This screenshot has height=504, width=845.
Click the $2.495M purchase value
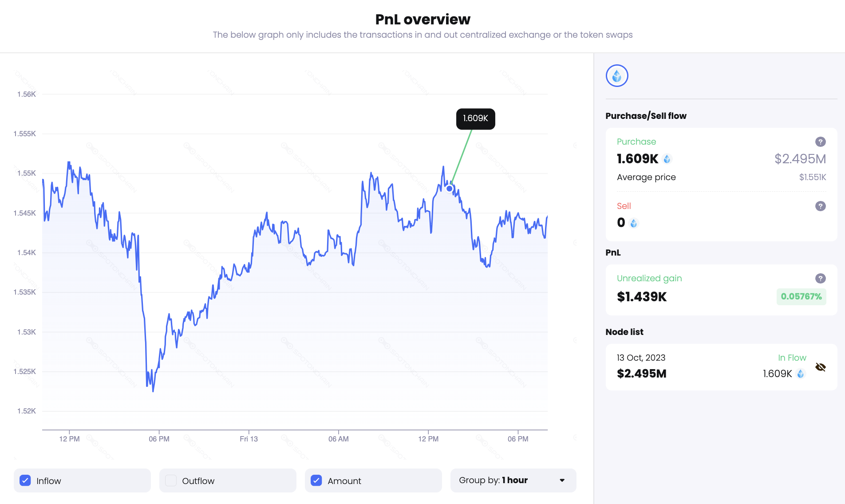click(800, 159)
